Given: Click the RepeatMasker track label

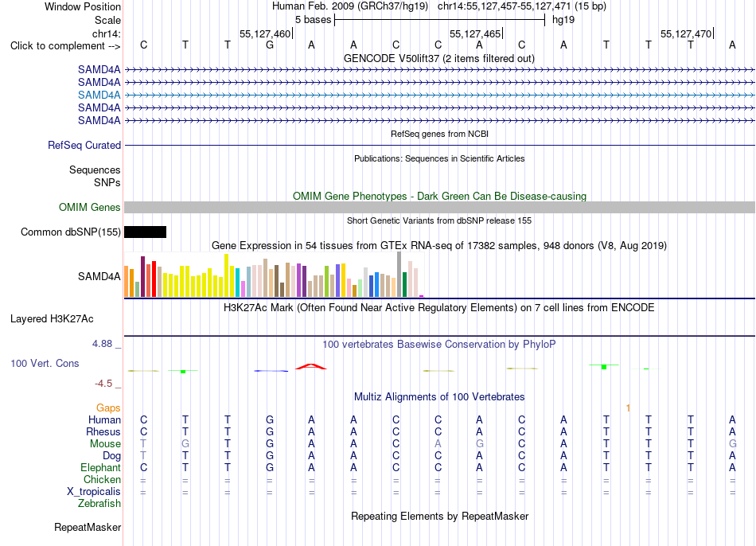Looking at the screenshot, I should pyautogui.click(x=88, y=527).
